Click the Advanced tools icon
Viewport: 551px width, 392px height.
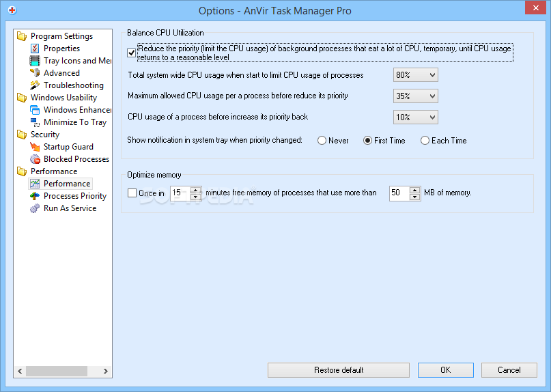point(35,73)
